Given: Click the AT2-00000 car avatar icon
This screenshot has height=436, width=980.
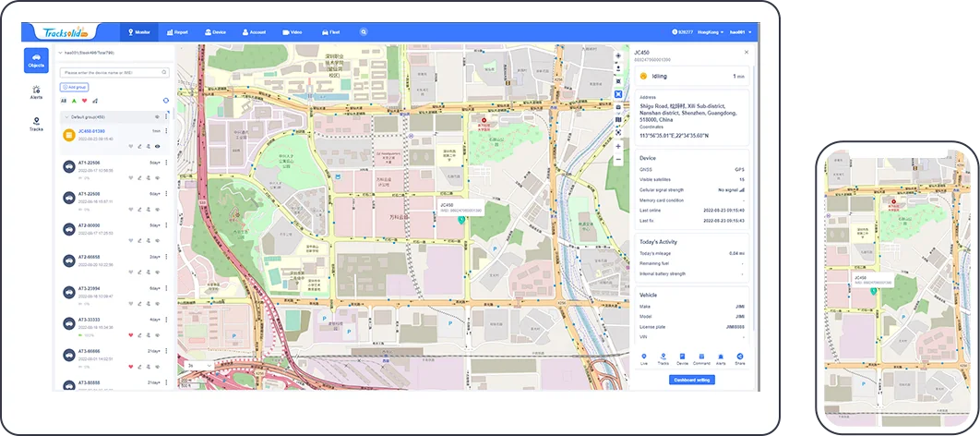Looking at the screenshot, I should pyautogui.click(x=69, y=229).
